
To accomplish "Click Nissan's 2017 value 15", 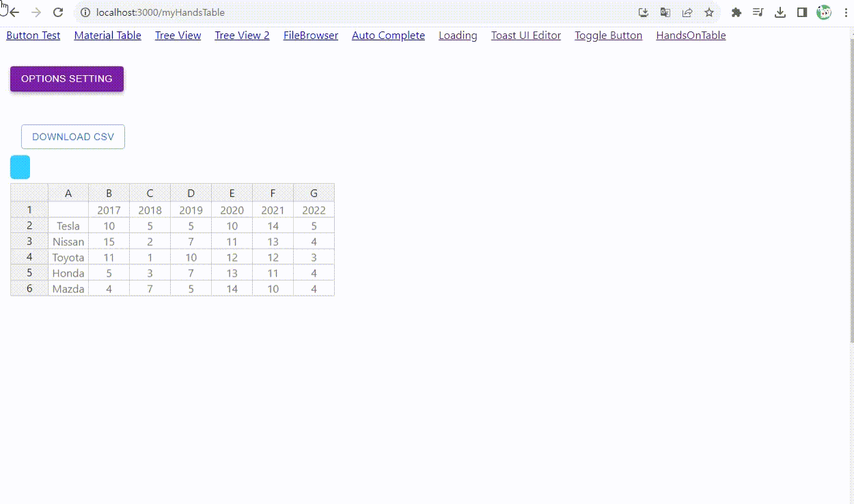I will [x=109, y=242].
